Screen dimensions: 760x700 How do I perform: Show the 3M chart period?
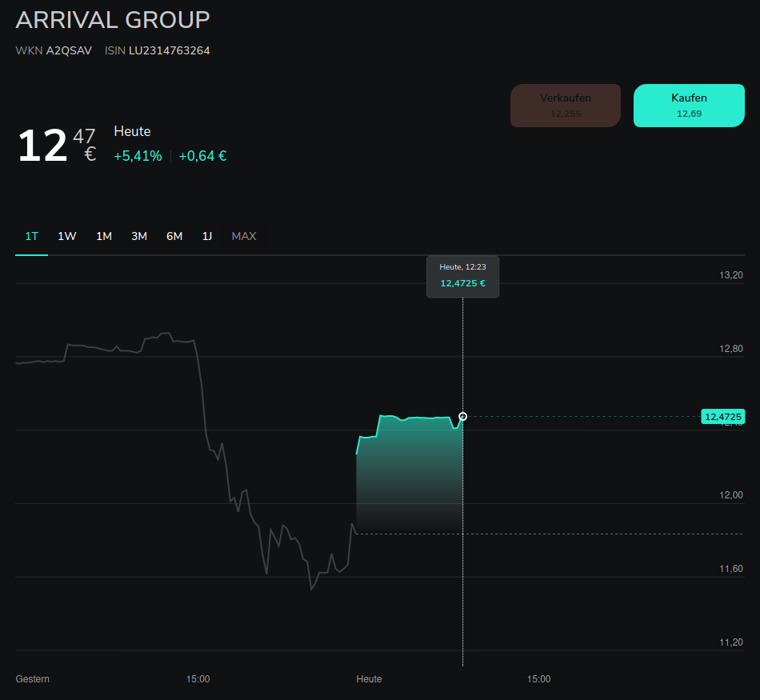[x=139, y=236]
